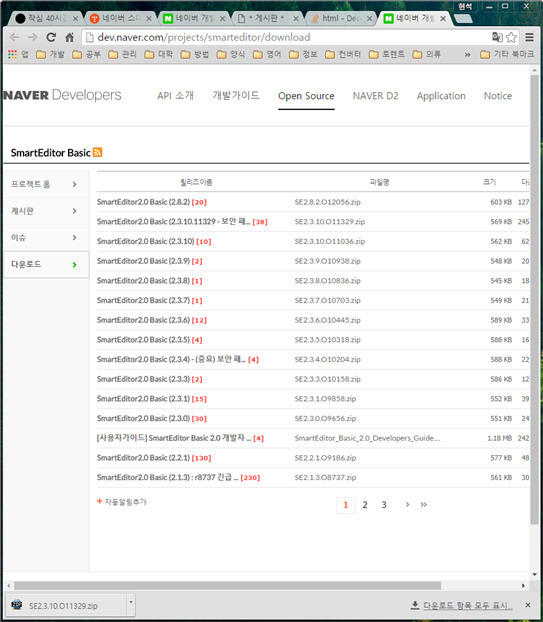The width and height of the screenshot is (543, 622).
Task: Click the NAVER Developers logo
Action: coord(62,95)
